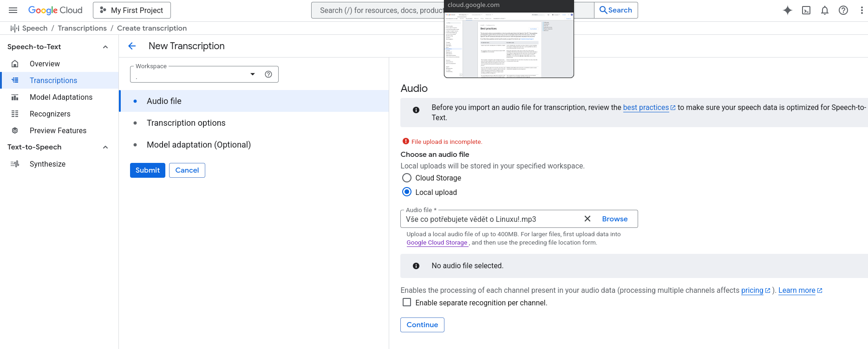This screenshot has width=868, height=349.
Task: Click the browser tab preview thumbnail
Action: (x=509, y=45)
